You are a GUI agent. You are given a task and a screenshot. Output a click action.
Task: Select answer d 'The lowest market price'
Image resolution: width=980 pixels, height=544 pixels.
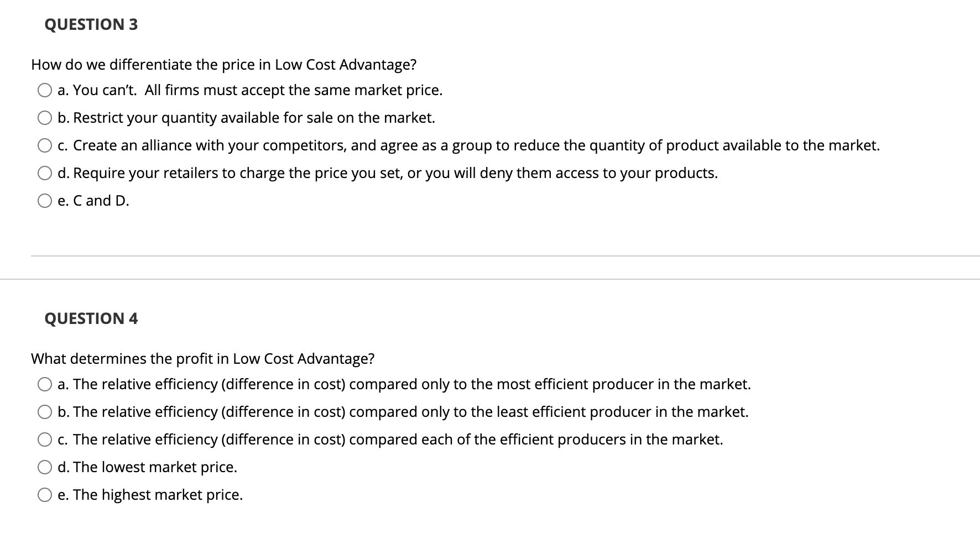pos(45,467)
